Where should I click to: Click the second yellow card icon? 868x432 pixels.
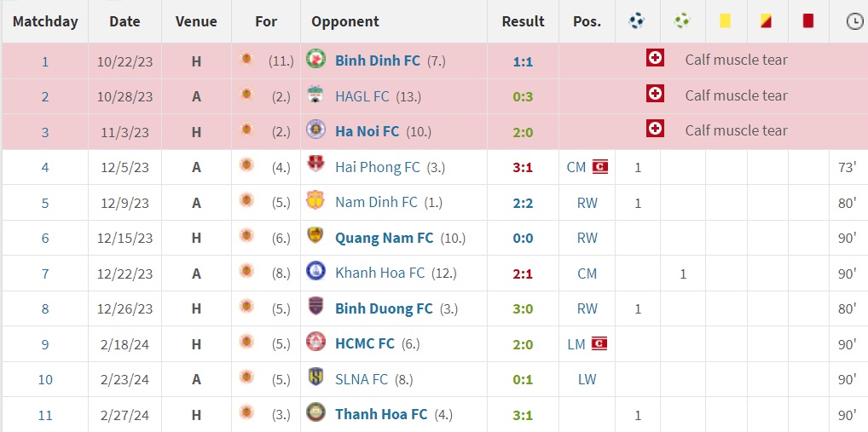coord(767,21)
